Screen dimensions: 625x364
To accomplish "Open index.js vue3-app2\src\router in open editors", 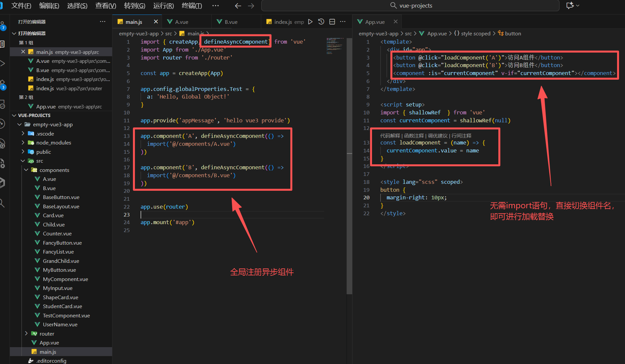I will click(x=61, y=88).
